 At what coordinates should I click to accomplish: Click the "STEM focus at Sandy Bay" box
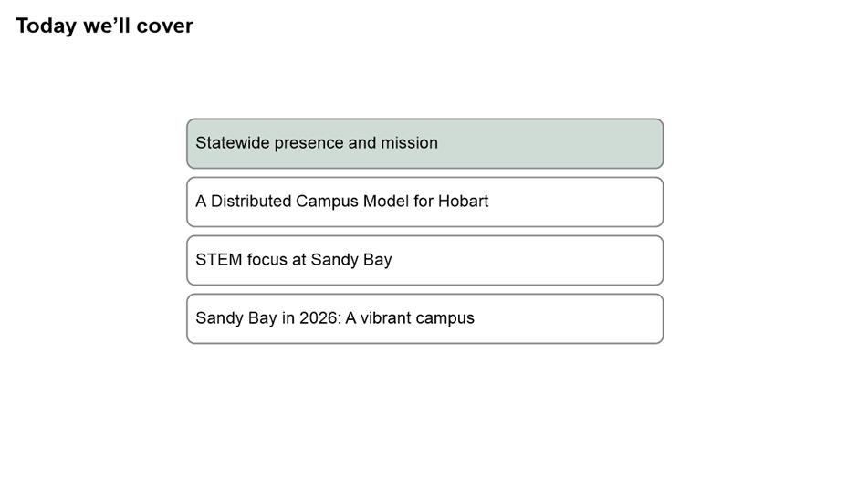click(424, 260)
